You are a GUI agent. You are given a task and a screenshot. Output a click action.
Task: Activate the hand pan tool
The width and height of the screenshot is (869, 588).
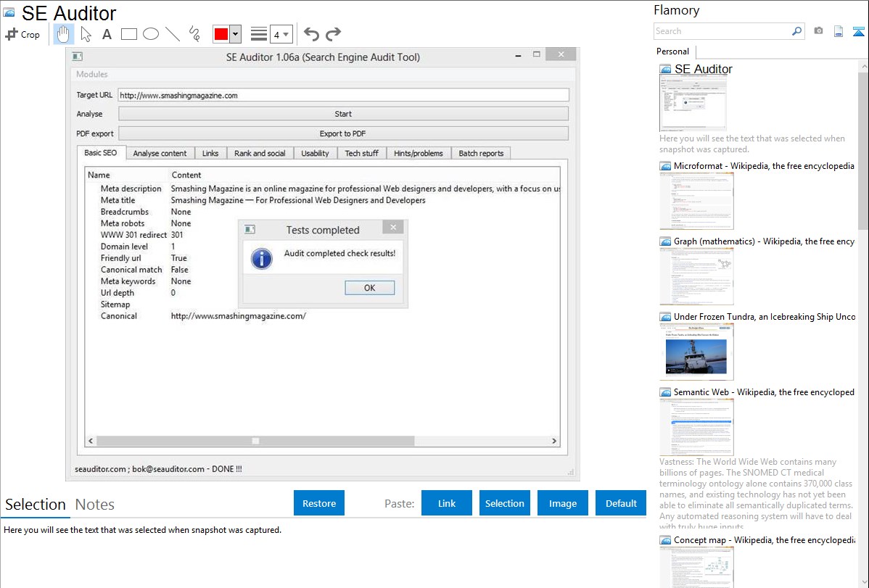(64, 34)
